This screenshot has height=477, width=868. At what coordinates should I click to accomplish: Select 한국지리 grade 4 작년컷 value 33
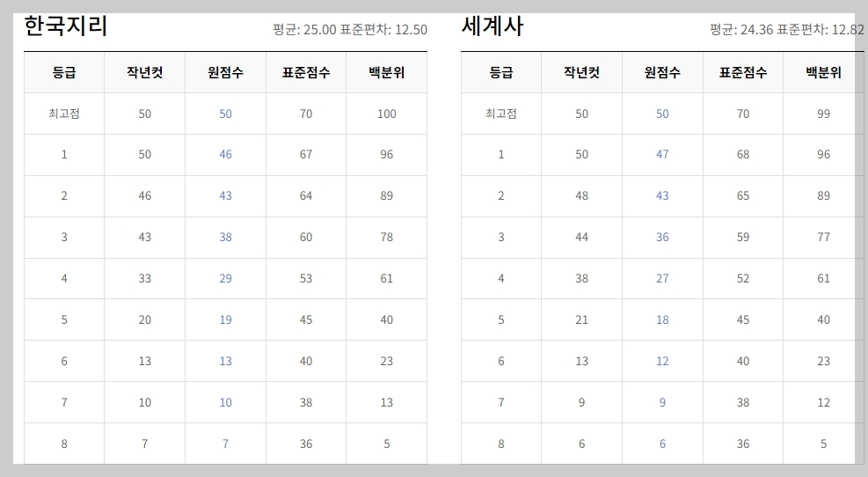point(144,279)
